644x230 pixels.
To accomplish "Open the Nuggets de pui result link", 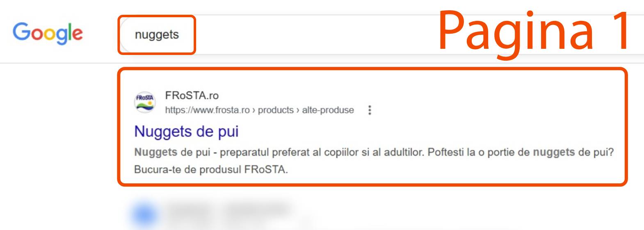I will (x=186, y=131).
